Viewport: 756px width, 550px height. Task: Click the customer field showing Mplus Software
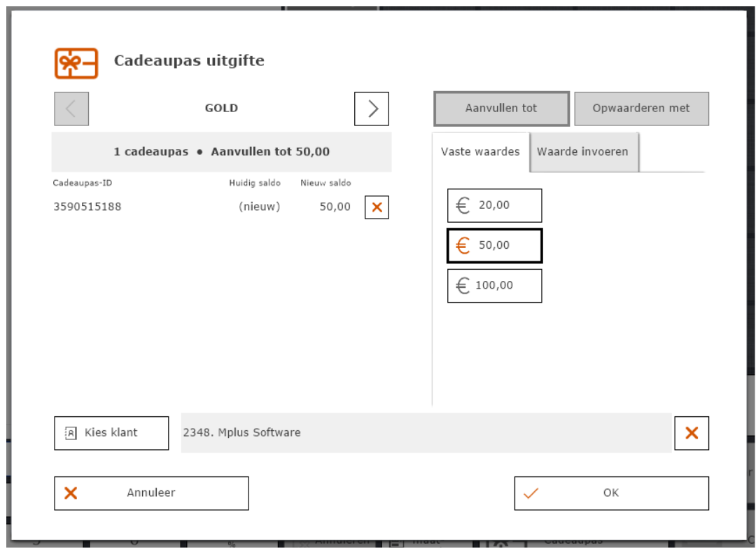tap(426, 433)
